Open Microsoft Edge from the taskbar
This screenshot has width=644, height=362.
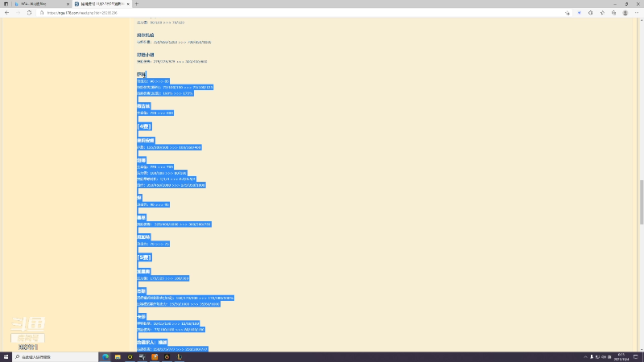[105, 357]
